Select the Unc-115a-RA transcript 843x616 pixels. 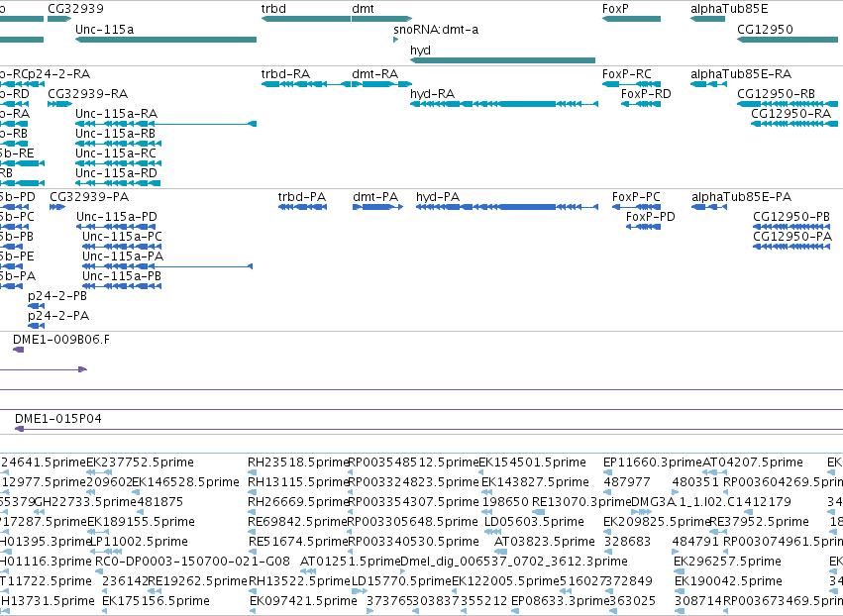165,124
